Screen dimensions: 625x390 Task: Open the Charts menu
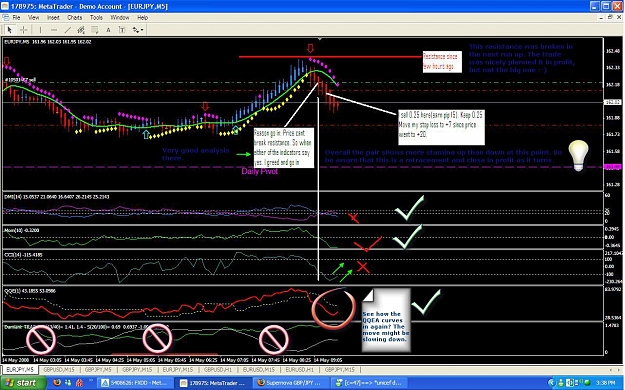pos(75,18)
